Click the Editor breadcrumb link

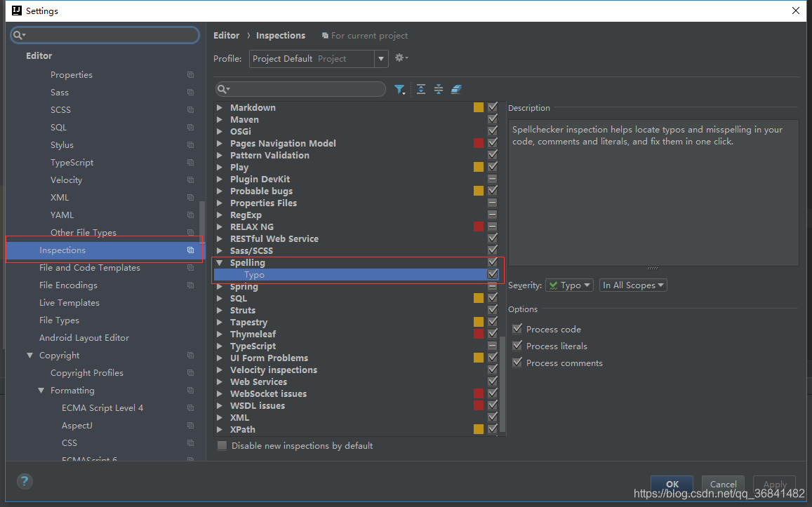pyautogui.click(x=226, y=36)
